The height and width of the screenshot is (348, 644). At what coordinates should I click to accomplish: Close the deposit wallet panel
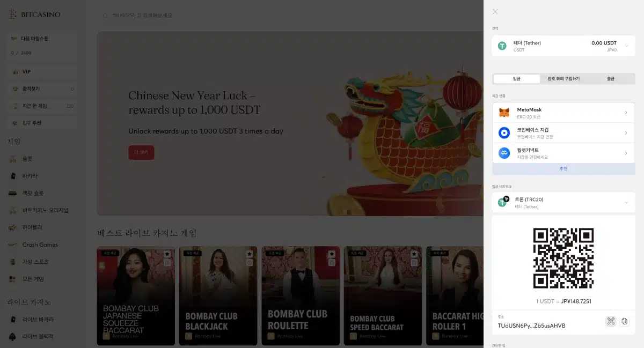[495, 11]
